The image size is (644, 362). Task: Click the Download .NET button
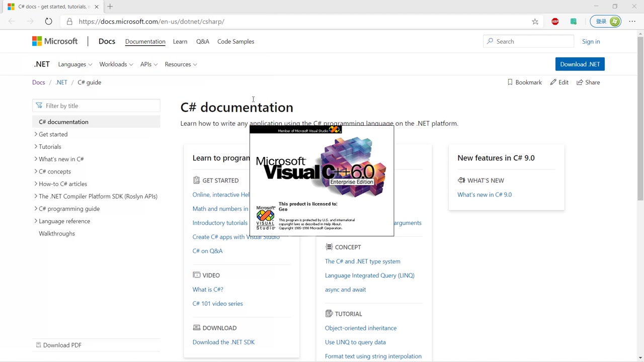(x=580, y=64)
